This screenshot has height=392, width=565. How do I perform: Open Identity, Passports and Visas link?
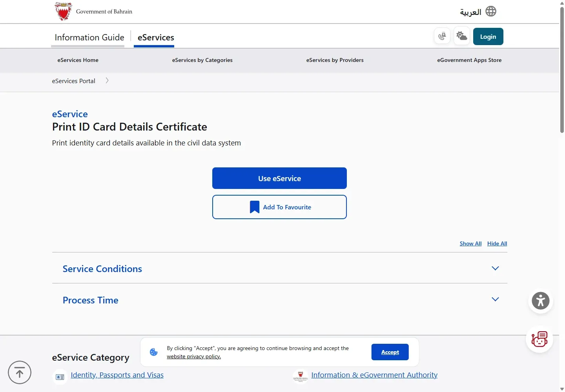(117, 375)
